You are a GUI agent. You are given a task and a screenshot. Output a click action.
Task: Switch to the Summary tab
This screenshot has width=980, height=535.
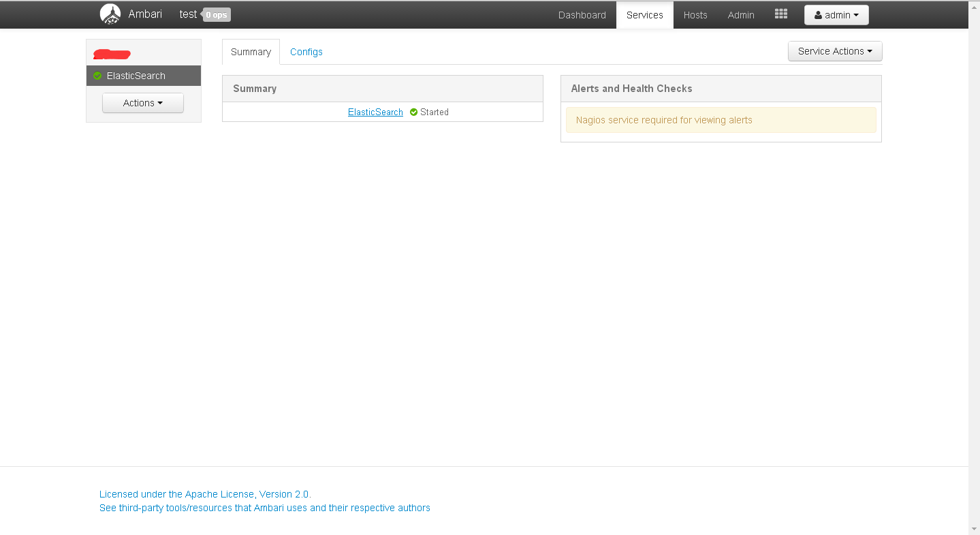(251, 52)
